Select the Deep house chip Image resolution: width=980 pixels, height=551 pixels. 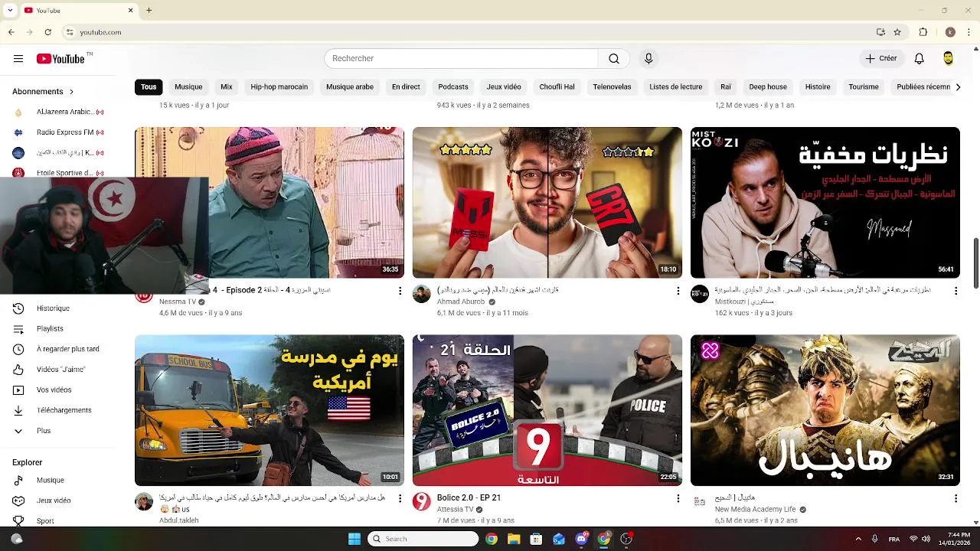click(768, 87)
